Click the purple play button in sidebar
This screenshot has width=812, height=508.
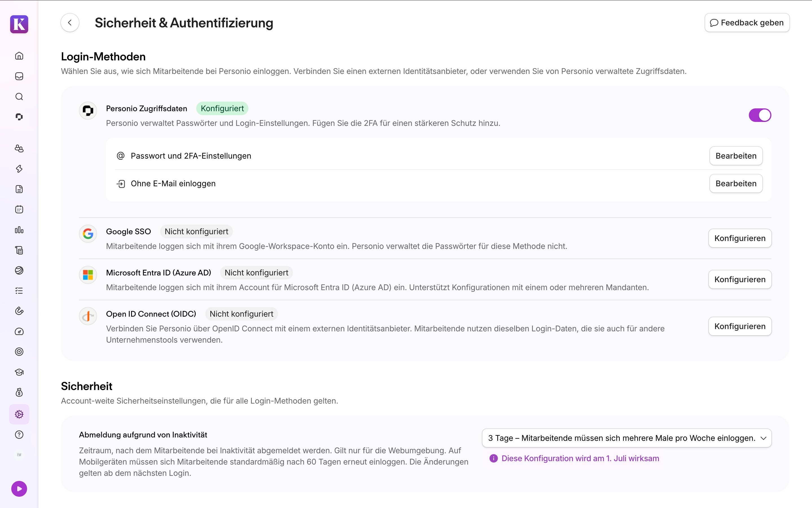(x=19, y=489)
